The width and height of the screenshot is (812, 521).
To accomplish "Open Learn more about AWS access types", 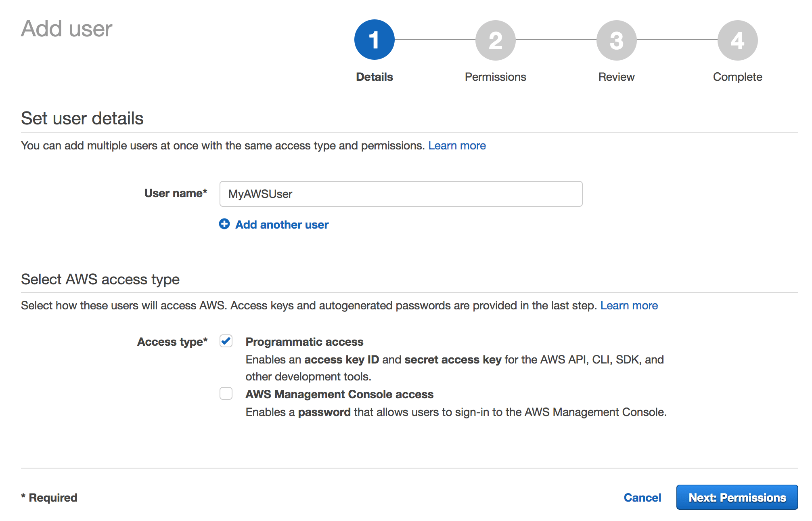I will pyautogui.click(x=629, y=305).
